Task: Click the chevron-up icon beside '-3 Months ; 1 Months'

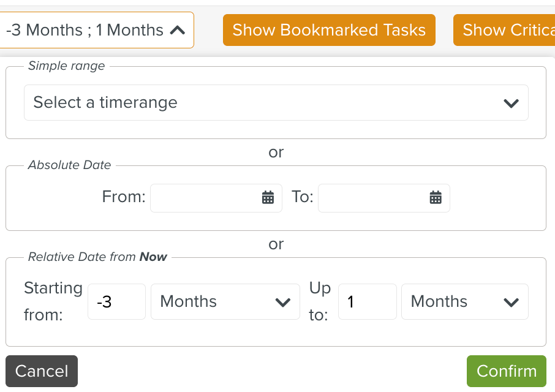Action: pyautogui.click(x=177, y=30)
